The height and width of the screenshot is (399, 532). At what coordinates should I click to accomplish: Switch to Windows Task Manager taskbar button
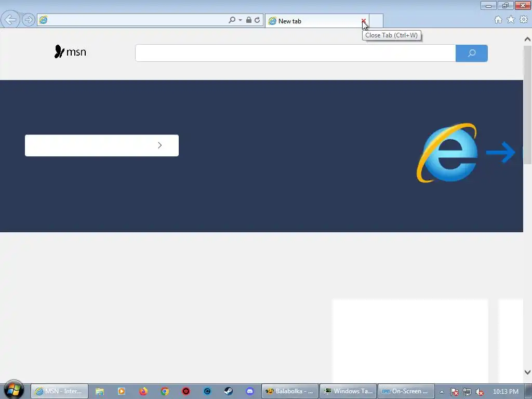pyautogui.click(x=348, y=391)
